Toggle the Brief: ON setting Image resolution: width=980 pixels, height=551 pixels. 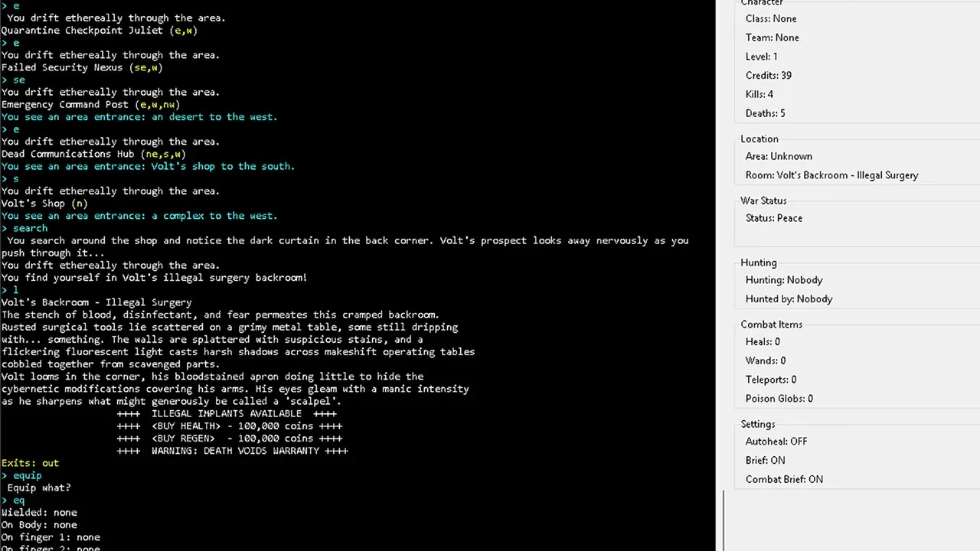coord(765,461)
